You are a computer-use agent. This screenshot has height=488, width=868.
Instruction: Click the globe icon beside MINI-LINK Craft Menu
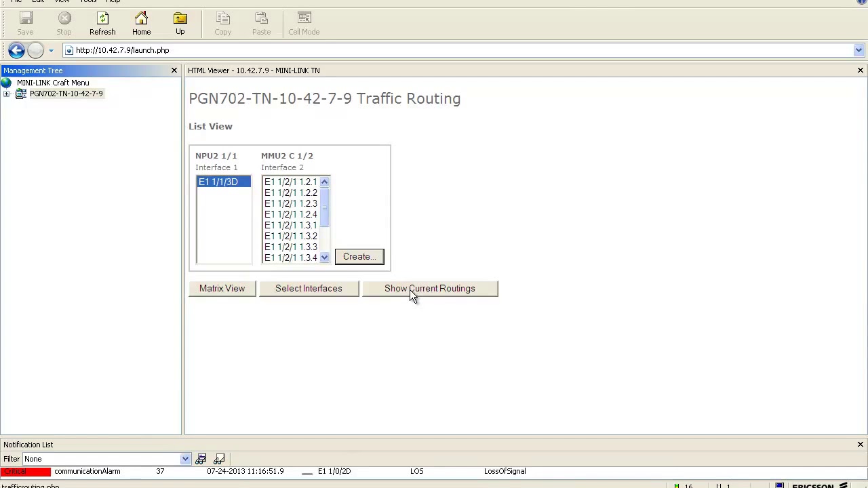pos(7,83)
